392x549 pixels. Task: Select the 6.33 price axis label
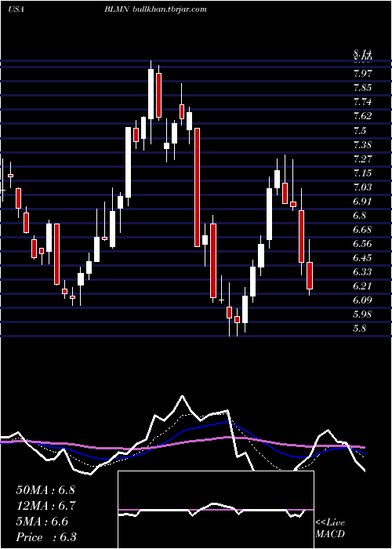362,272
